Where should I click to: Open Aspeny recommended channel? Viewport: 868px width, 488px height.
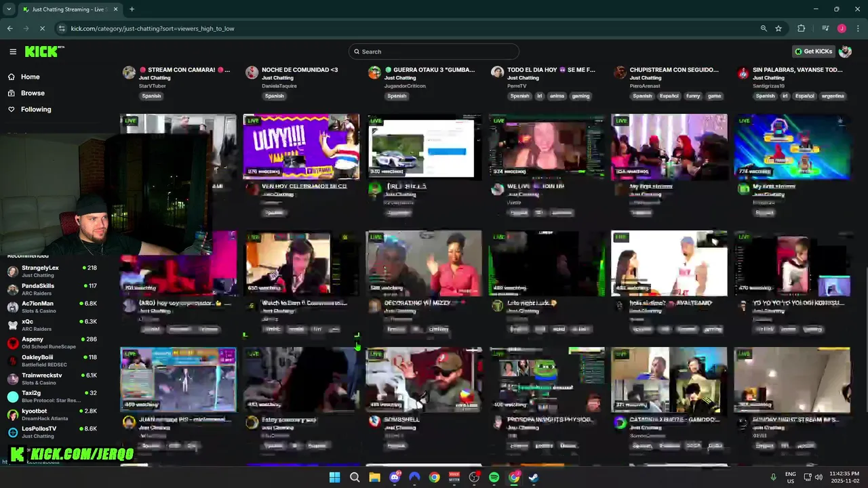pyautogui.click(x=53, y=343)
